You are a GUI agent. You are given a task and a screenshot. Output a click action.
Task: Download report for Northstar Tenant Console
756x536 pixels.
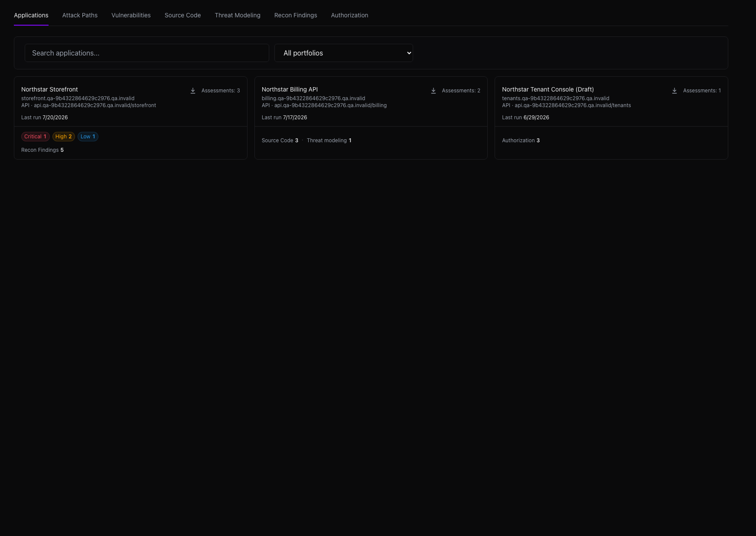(x=675, y=91)
